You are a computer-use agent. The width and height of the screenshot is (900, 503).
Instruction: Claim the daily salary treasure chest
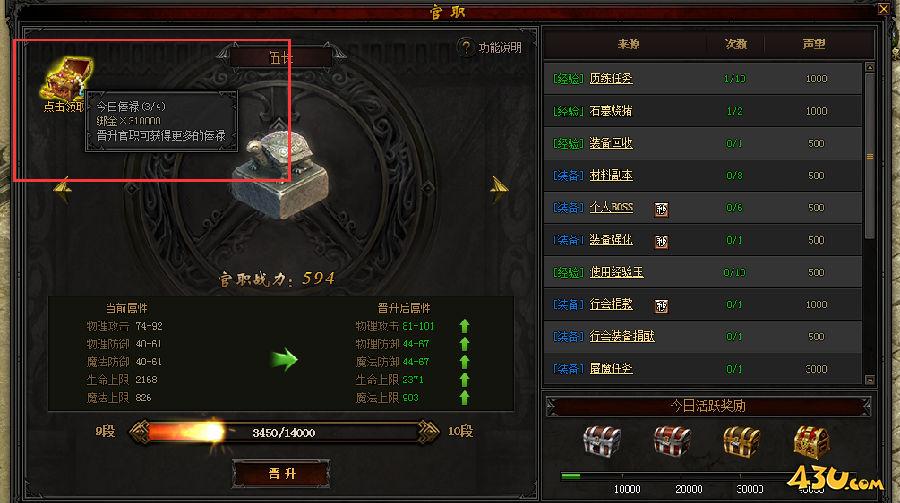66,78
